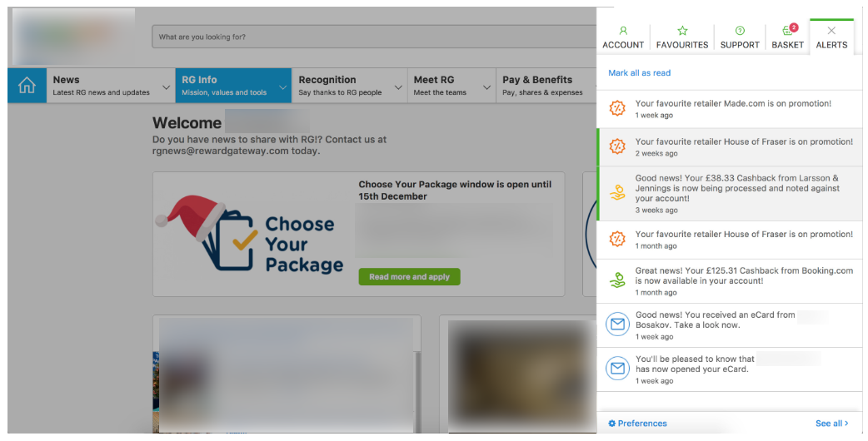
Task: Expand the RG Info dropdown chevron
Action: 282,87
